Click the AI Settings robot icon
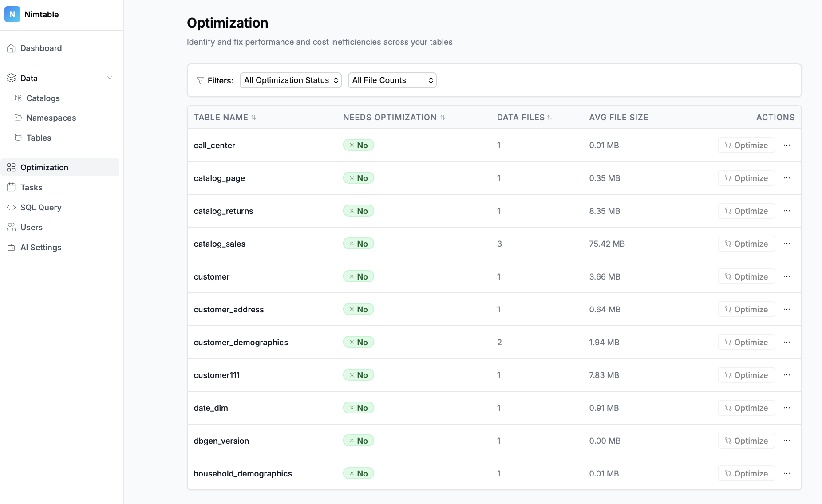 coord(12,248)
